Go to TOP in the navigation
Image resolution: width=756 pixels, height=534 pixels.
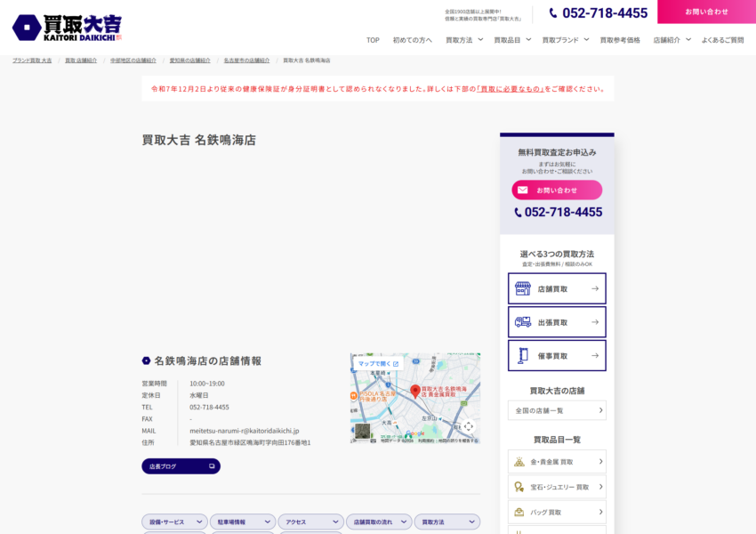click(373, 40)
